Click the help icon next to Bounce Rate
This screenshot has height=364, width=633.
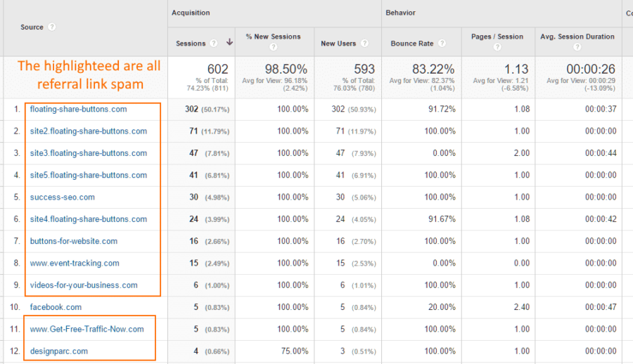click(x=442, y=43)
